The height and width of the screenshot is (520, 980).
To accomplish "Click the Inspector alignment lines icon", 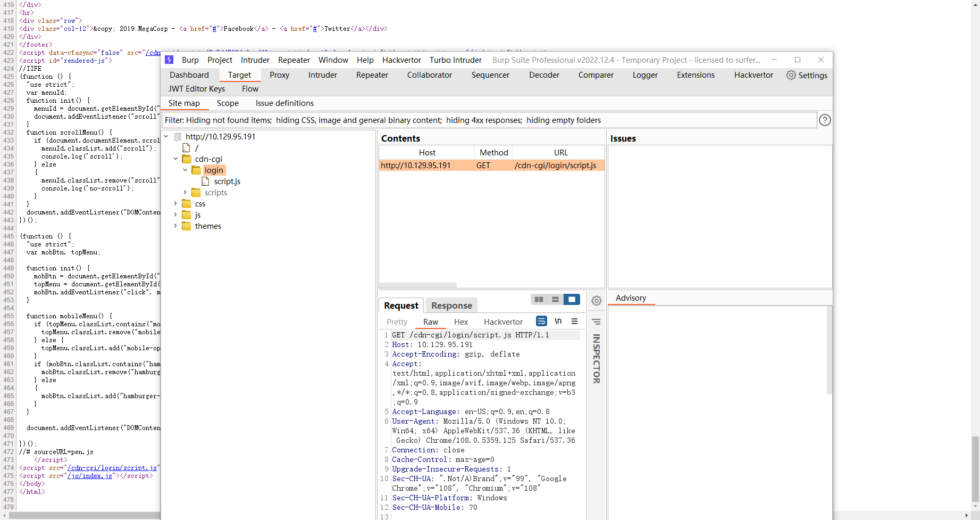I will click(x=597, y=321).
